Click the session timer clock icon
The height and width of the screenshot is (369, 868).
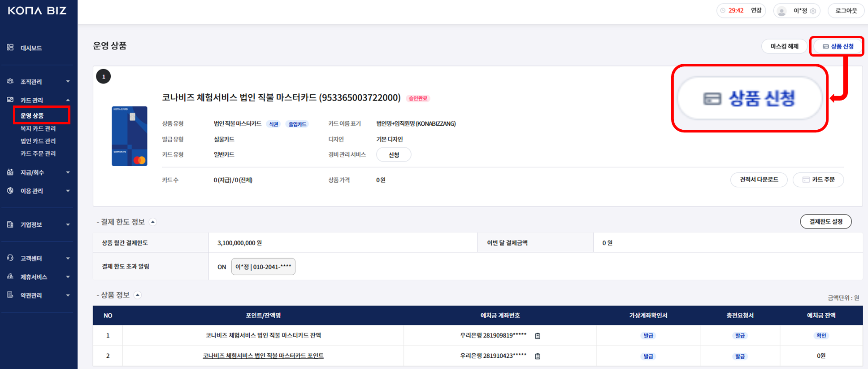point(723,10)
